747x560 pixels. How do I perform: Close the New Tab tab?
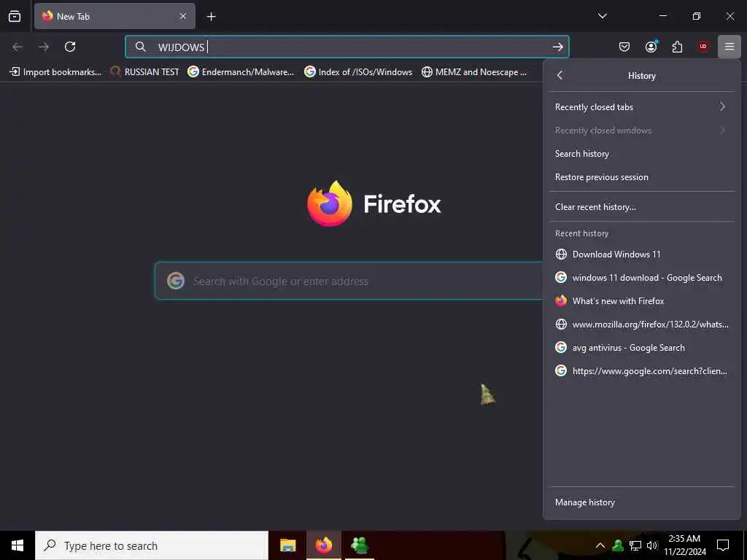(x=183, y=16)
